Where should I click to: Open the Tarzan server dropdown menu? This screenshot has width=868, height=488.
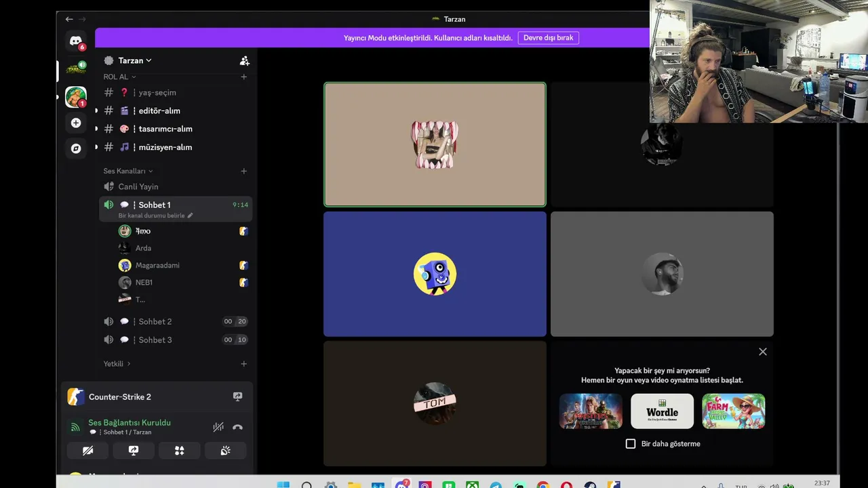click(134, 60)
